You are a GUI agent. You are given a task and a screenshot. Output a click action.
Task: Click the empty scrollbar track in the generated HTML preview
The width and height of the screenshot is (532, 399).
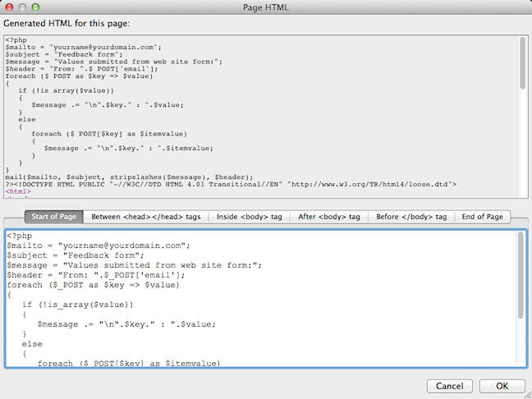tap(522, 148)
